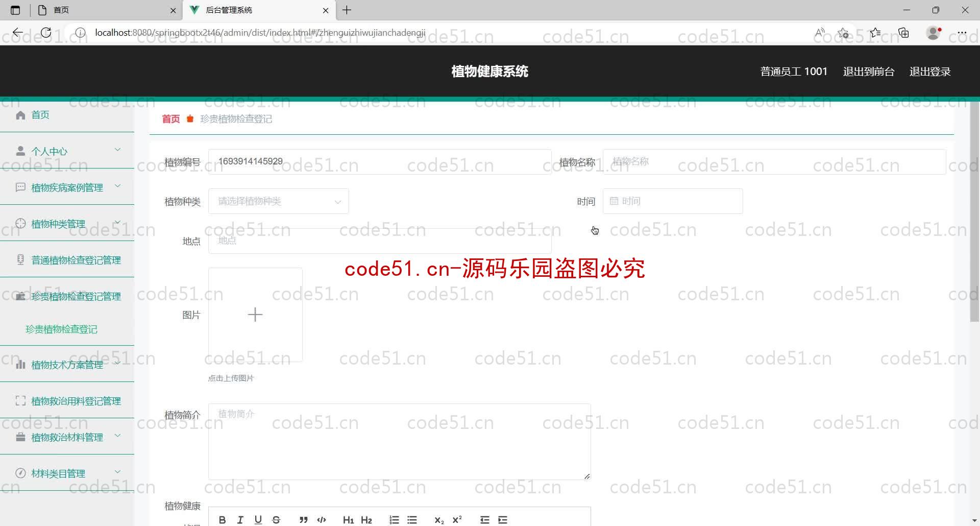Click the 首页 breadcrumb link
Image resolution: width=980 pixels, height=526 pixels.
click(171, 119)
